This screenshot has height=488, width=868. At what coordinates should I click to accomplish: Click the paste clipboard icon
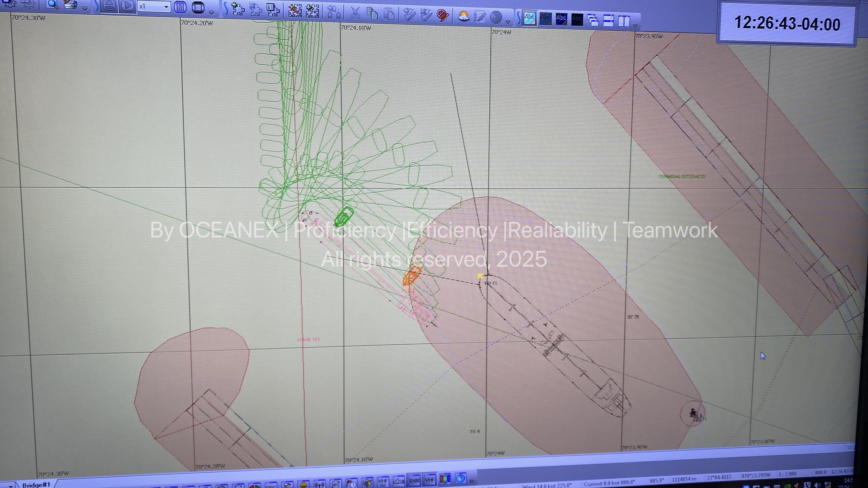point(389,14)
